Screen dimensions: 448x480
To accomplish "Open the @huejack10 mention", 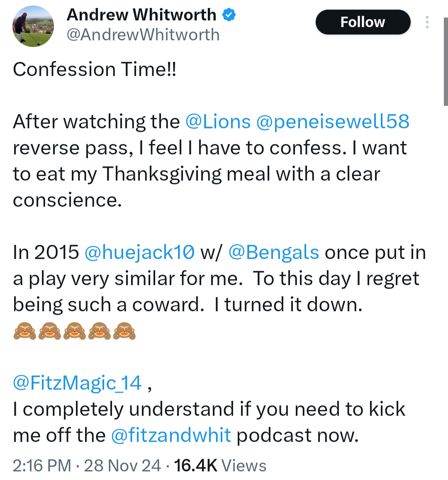I will (x=139, y=252).
